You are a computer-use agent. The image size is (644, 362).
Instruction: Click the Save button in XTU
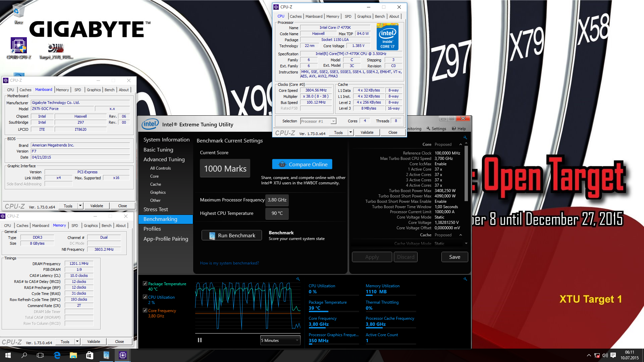click(454, 257)
